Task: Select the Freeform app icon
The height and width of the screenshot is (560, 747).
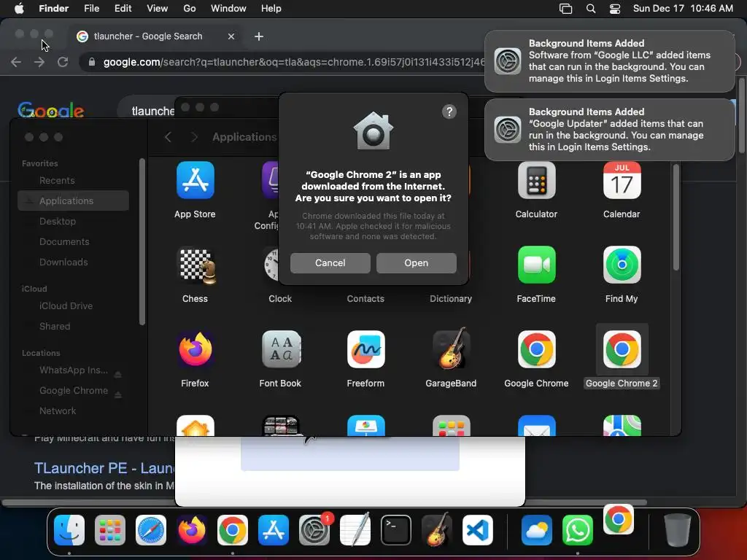Action: coord(365,349)
